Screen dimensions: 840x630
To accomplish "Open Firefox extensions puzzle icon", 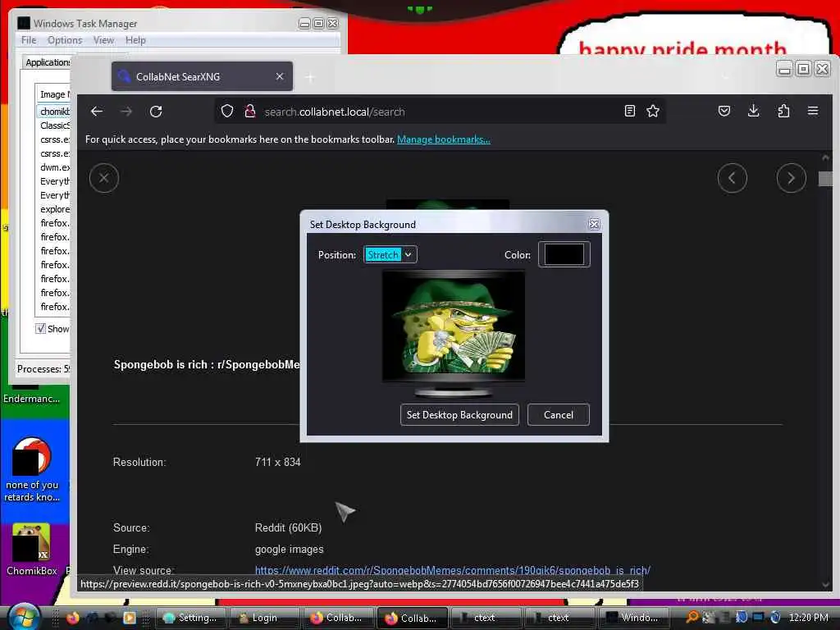I will click(783, 111).
